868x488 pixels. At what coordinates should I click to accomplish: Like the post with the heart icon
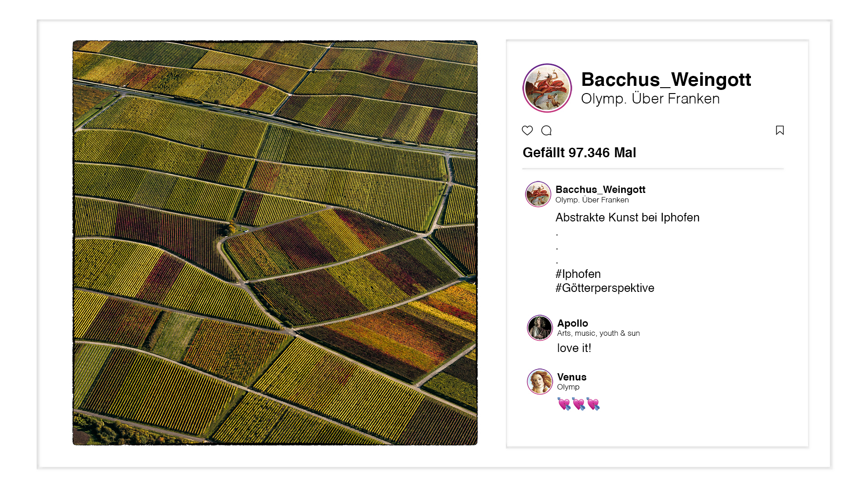527,131
